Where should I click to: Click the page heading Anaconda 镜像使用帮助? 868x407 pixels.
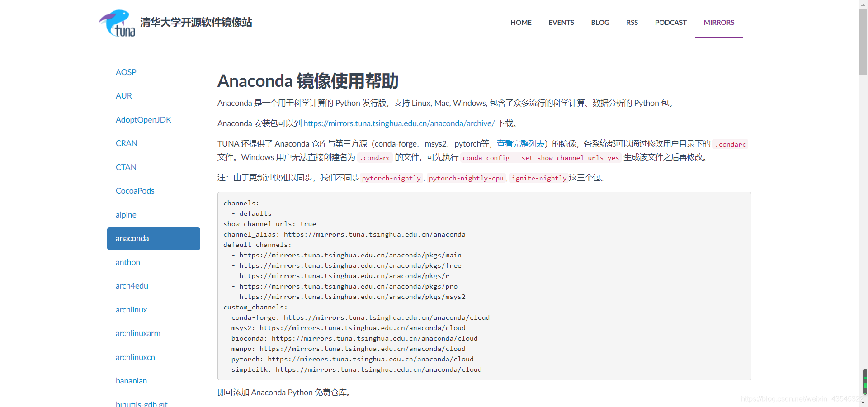308,81
